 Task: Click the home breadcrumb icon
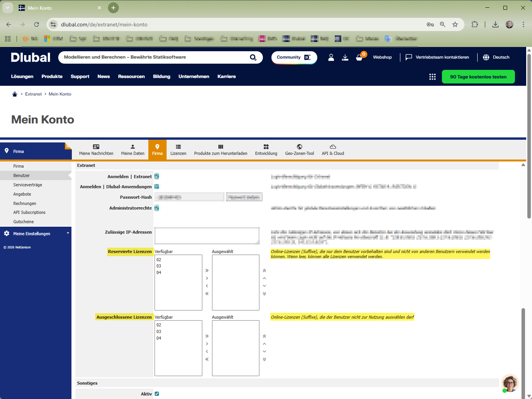point(15,94)
